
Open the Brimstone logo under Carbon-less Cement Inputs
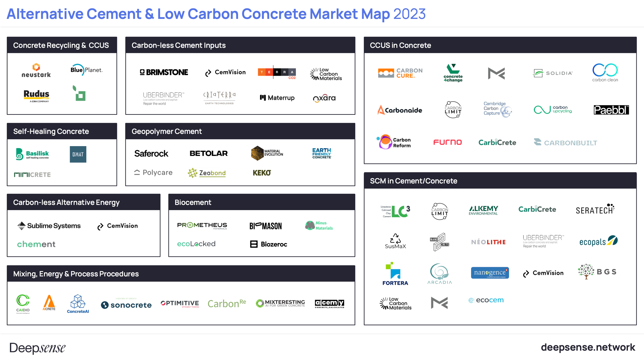tap(164, 72)
